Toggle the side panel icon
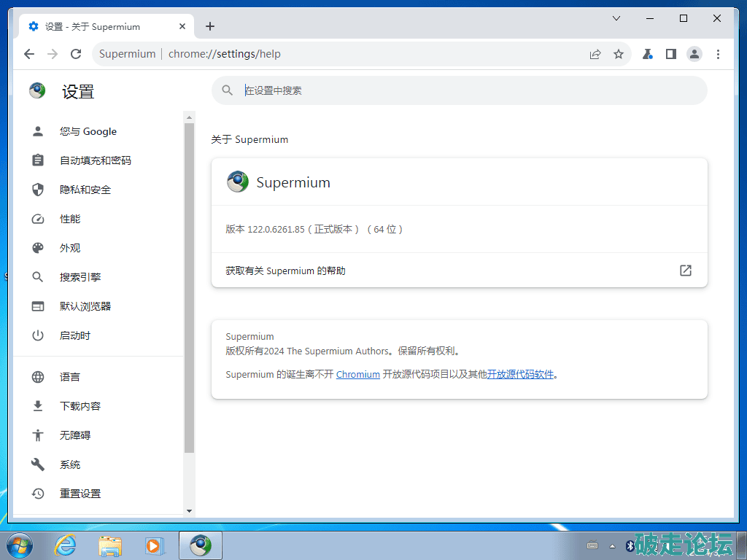Image resolution: width=747 pixels, height=560 pixels. pos(670,54)
